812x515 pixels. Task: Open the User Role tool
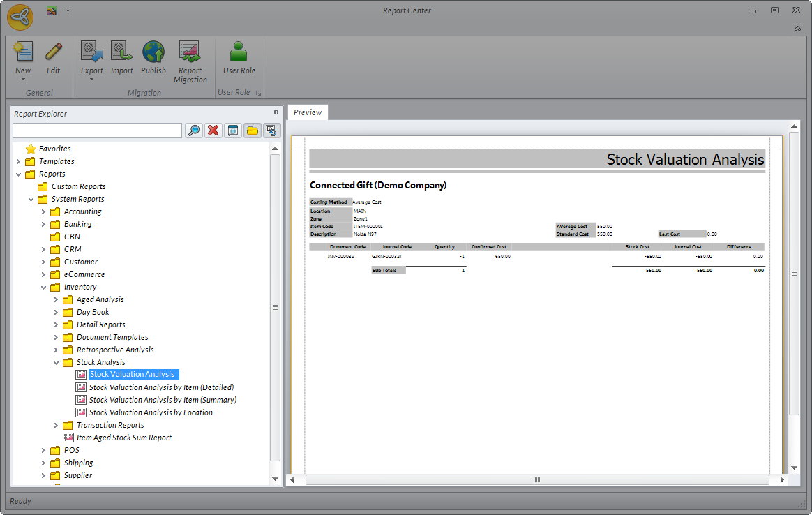click(239, 54)
